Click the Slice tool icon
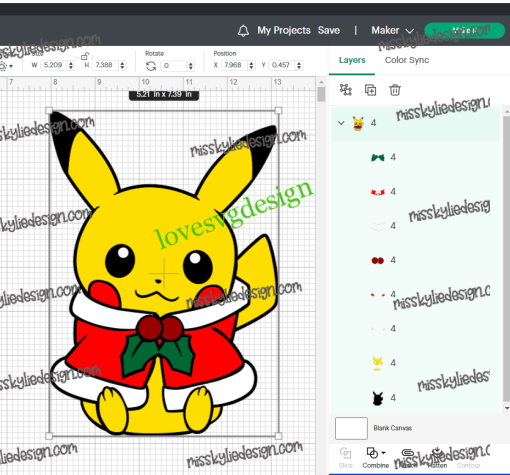Screen dimensions: 510x475 coord(345,453)
